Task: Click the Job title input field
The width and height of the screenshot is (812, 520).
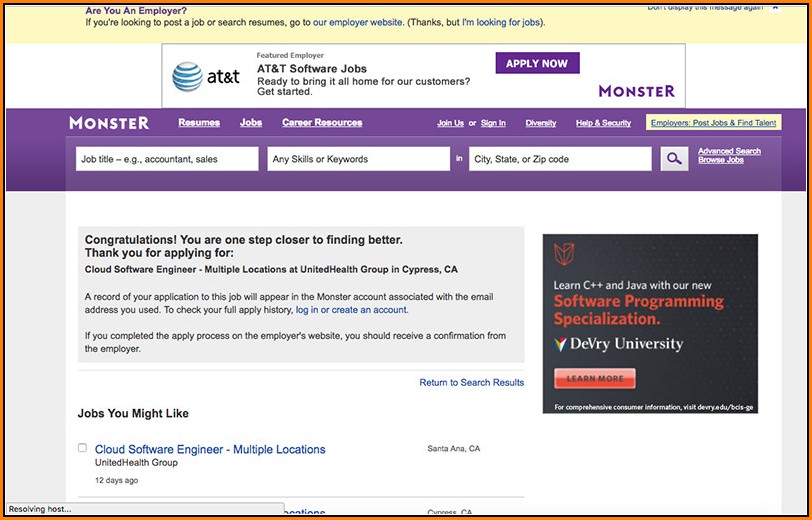Action: coord(167,159)
